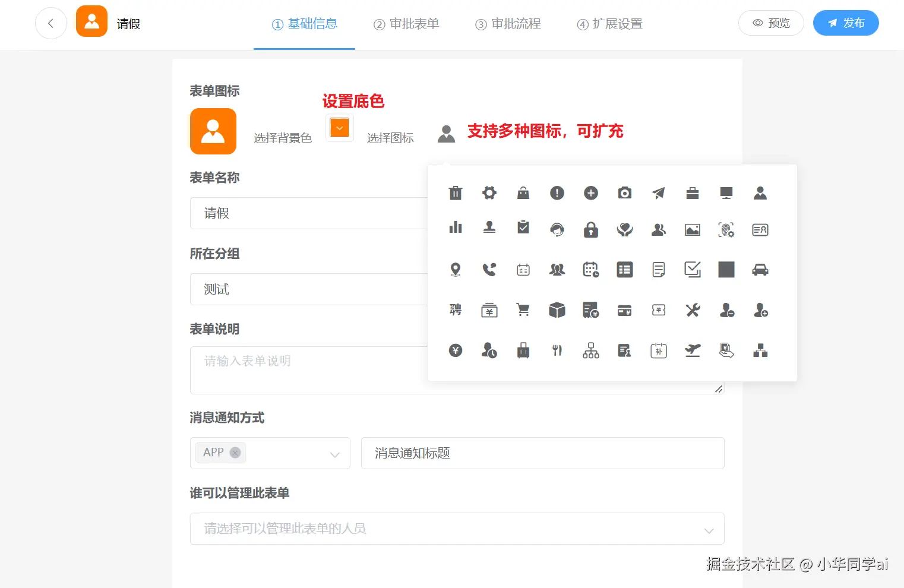Choose the user with clock icon

(489, 350)
